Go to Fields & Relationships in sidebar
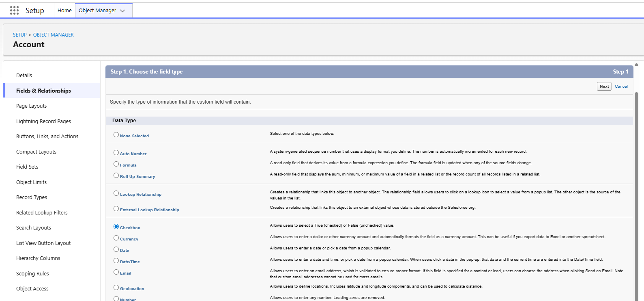 43,91
